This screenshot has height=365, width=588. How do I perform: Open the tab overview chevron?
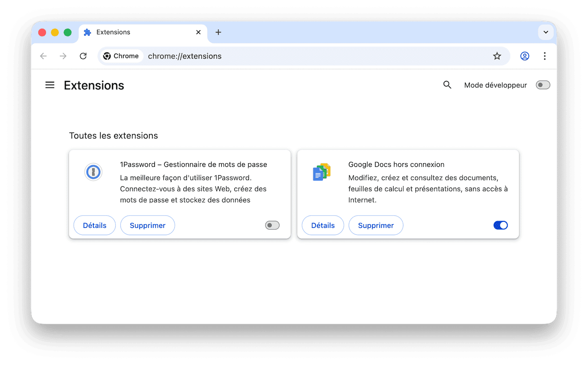click(546, 32)
